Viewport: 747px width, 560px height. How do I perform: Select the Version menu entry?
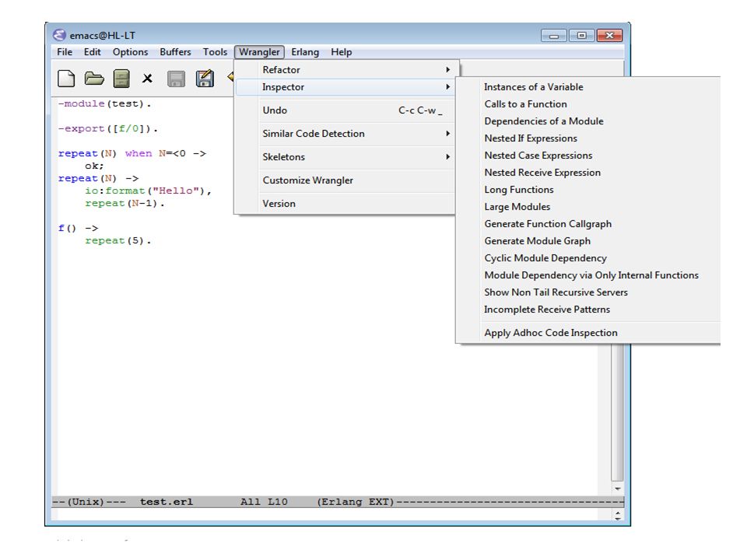pos(345,203)
